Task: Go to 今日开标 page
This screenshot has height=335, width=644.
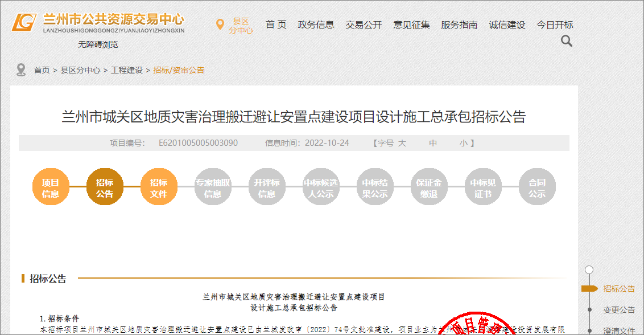Action: (x=555, y=25)
